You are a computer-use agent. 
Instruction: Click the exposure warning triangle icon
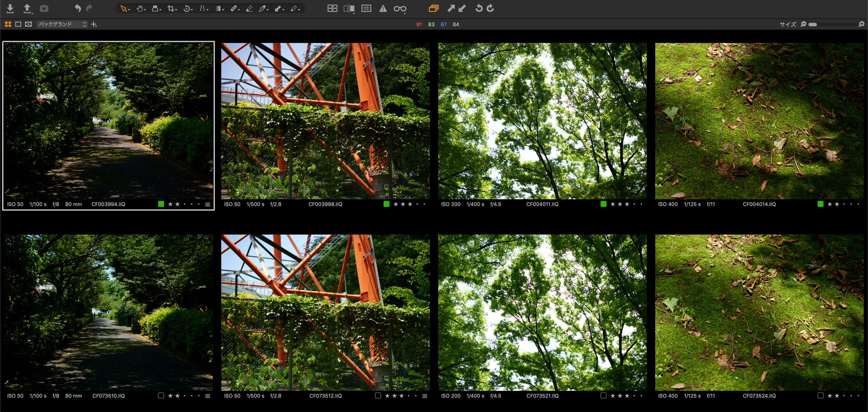coord(383,8)
